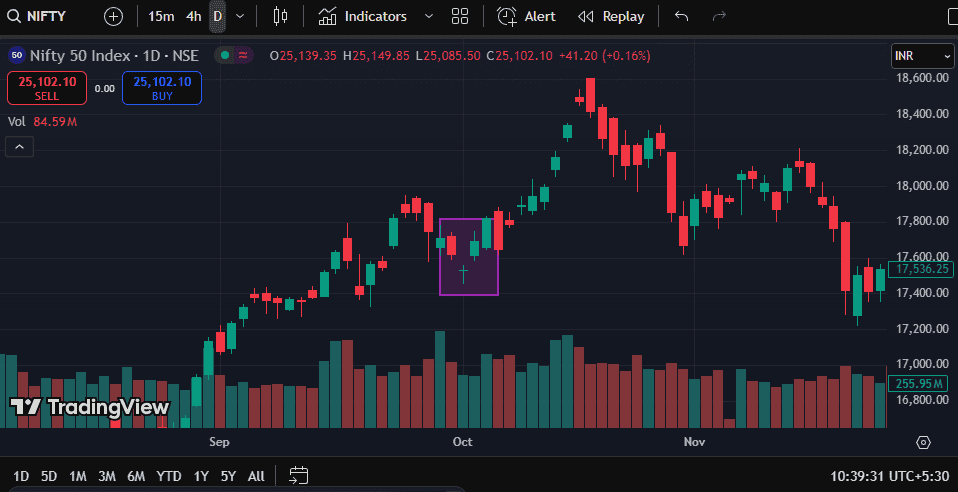The height and width of the screenshot is (492, 958).
Task: Undo the last chart action
Action: coord(682,17)
